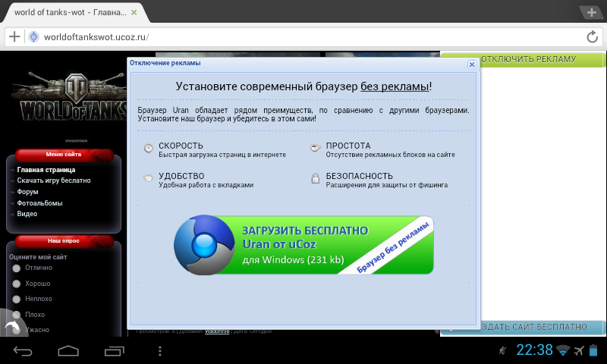
Task: Close the 'Отключение рекламы' popup dialog
Action: click(x=471, y=64)
